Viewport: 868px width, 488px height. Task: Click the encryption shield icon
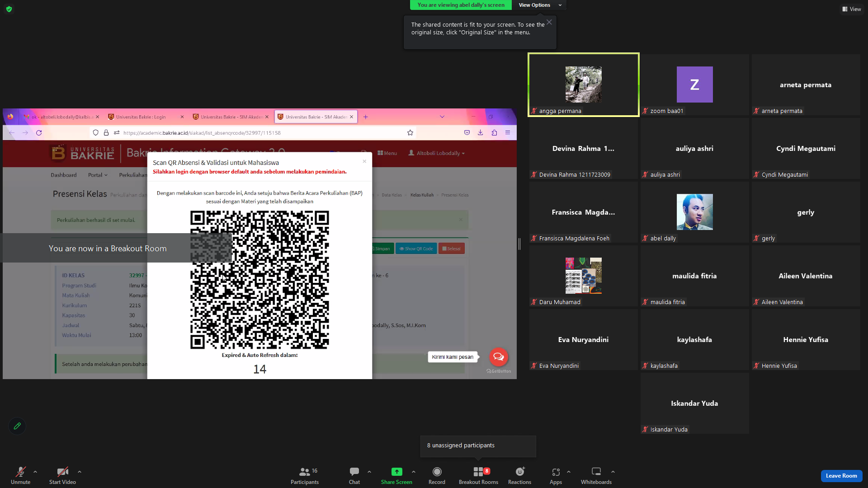point(9,9)
